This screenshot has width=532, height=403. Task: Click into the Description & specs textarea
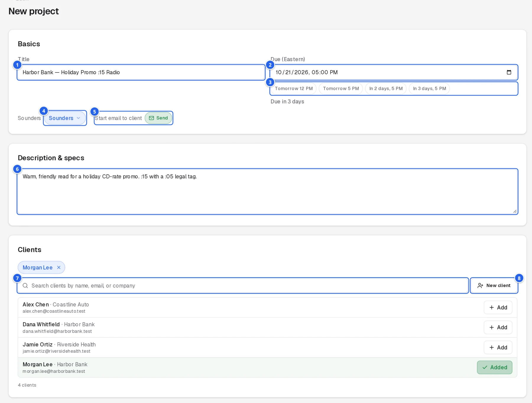267,191
